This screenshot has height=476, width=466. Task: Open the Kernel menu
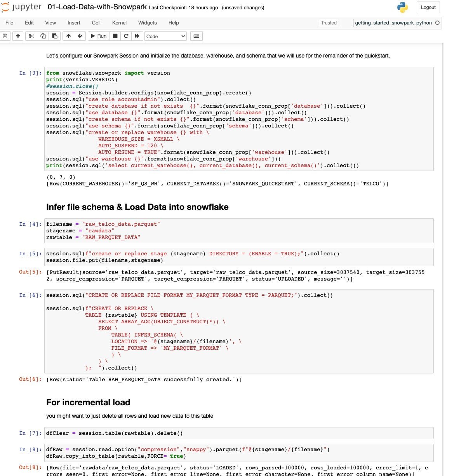point(119,23)
